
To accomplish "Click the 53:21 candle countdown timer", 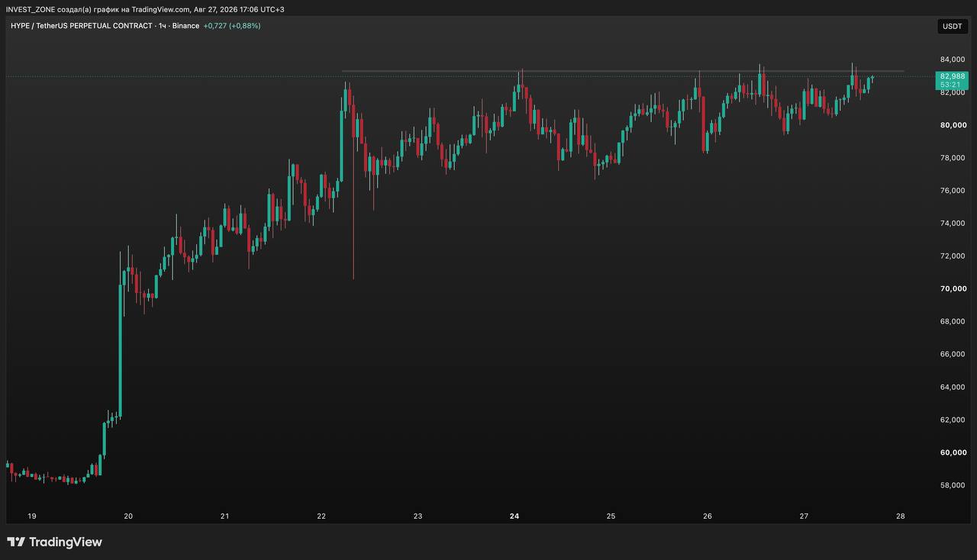I will (x=951, y=85).
